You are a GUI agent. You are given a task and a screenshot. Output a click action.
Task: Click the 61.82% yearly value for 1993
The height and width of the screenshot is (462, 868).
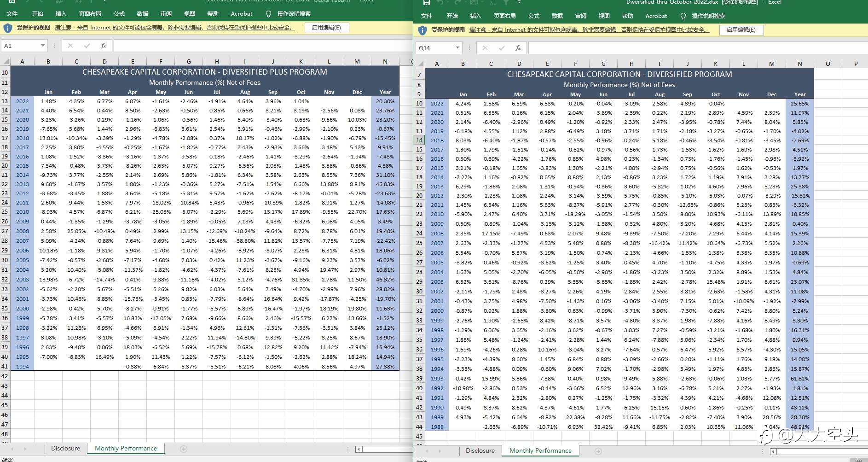point(800,379)
